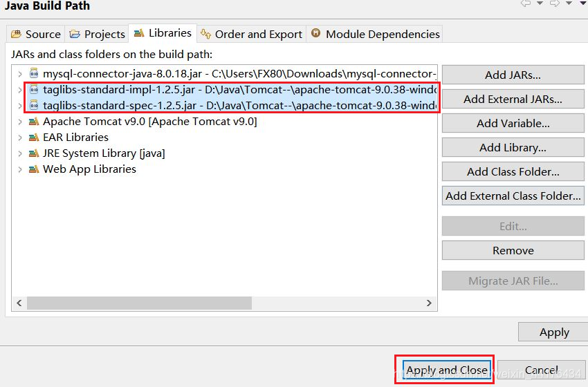The width and height of the screenshot is (588, 387).
Task: Click the Source tab folder icon
Action: click(x=16, y=34)
